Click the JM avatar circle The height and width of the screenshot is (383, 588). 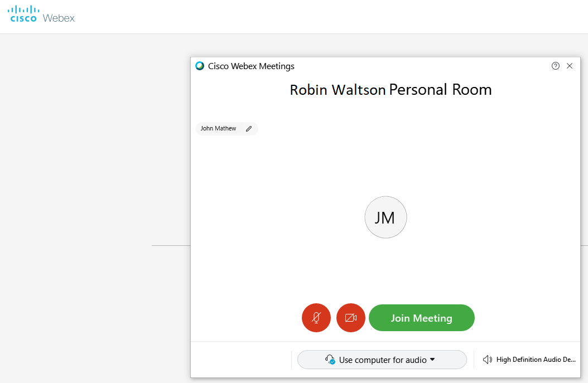coord(385,217)
